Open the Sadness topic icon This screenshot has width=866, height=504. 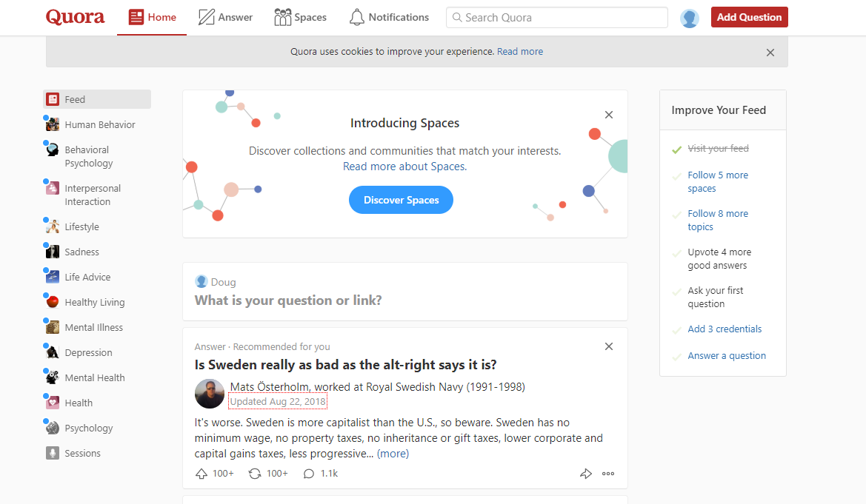pyautogui.click(x=53, y=252)
